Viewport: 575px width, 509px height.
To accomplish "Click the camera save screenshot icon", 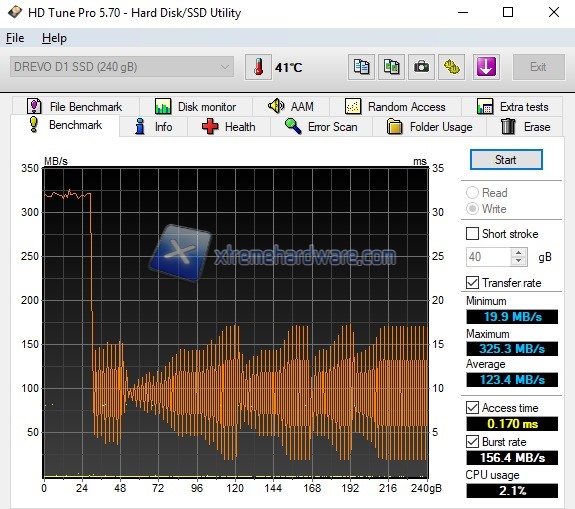I will (421, 67).
